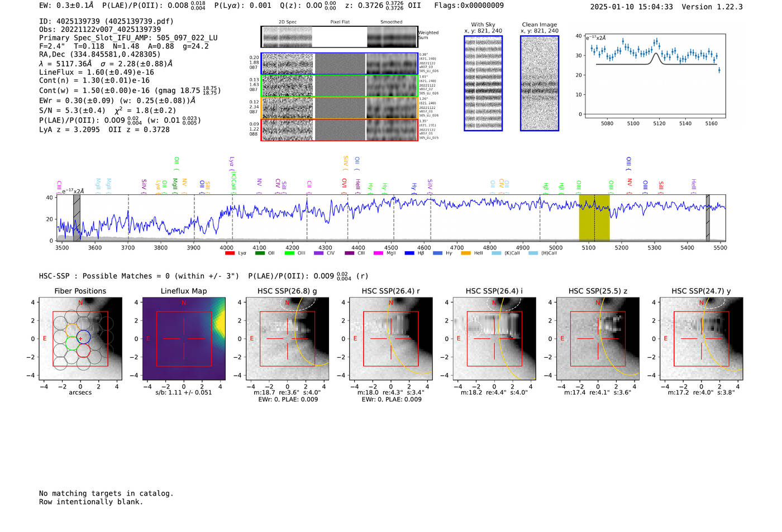Click the Weighted Sum 2D spectrum strip
This screenshot has width=782, height=532.
(x=340, y=37)
